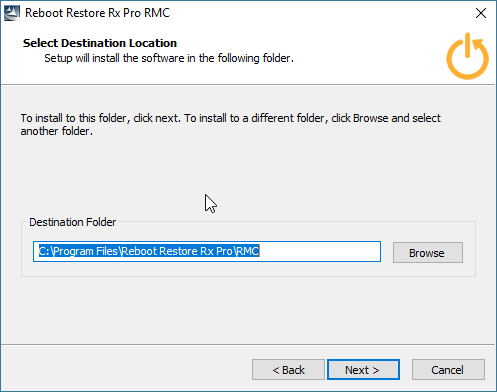Close the Reboot Restore Rx Pro RMC window
This screenshot has height=392, width=497.
coord(481,13)
